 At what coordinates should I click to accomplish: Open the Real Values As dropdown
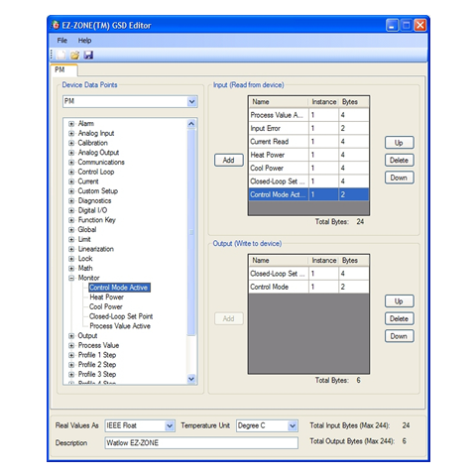click(x=170, y=425)
